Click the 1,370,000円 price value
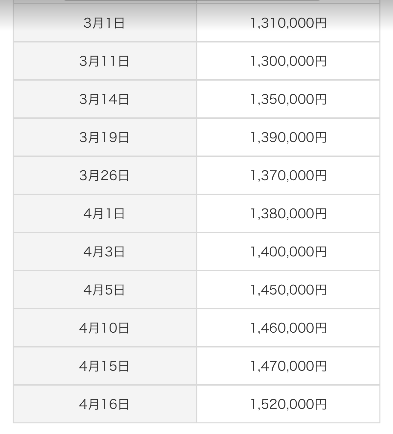This screenshot has height=434, width=393. [288, 175]
